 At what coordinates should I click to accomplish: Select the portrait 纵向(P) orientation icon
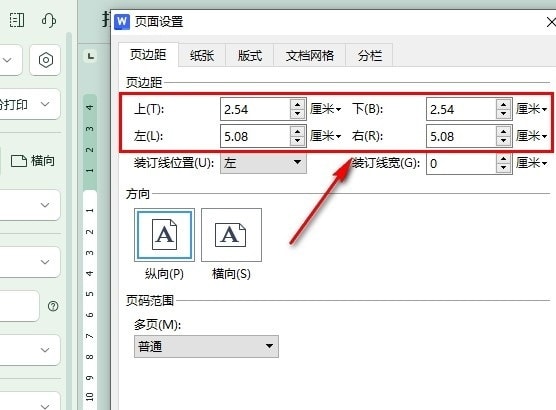[165, 235]
